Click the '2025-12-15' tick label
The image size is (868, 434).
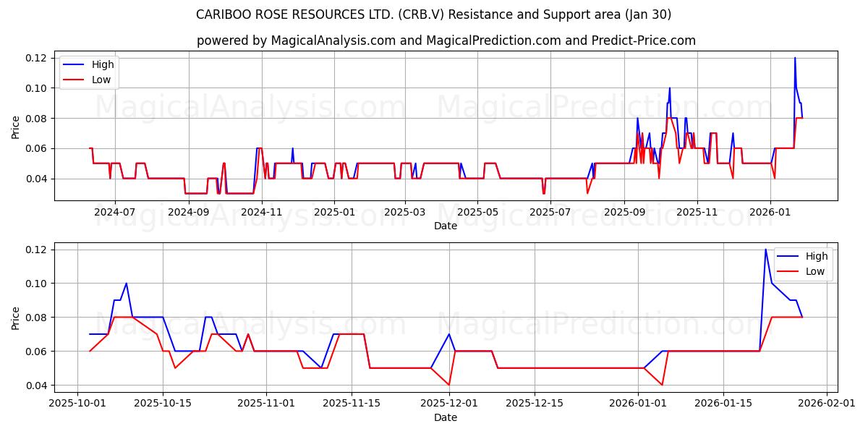535,404
